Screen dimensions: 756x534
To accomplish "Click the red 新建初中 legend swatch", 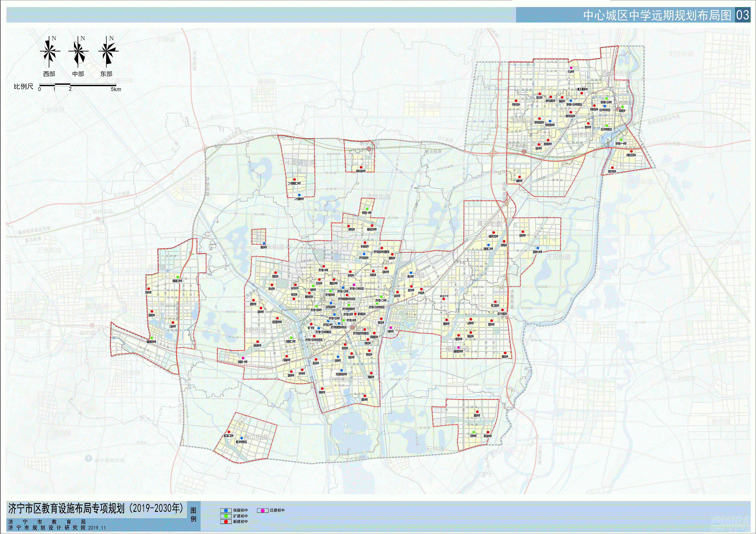I will click(x=226, y=522).
